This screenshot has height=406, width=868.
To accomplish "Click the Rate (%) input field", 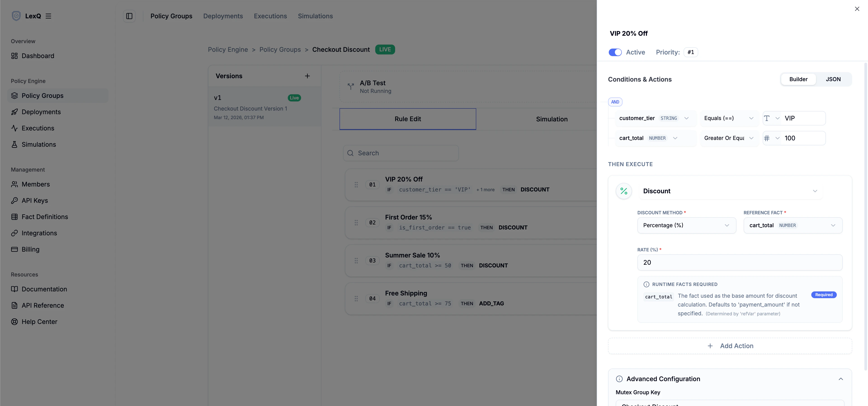I will click(x=739, y=262).
